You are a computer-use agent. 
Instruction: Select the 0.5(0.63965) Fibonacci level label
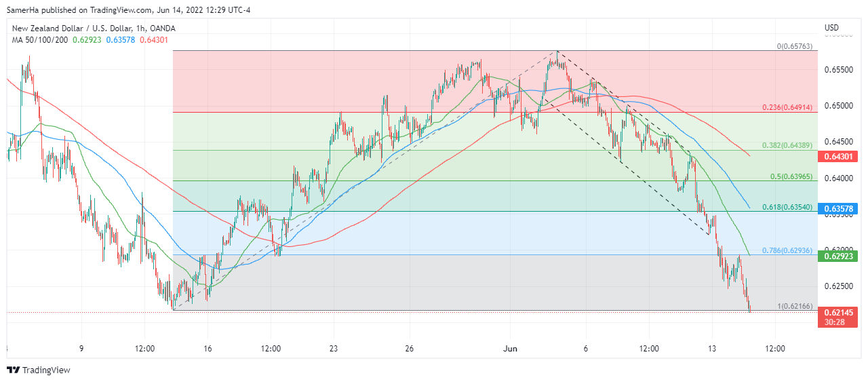tap(793, 176)
